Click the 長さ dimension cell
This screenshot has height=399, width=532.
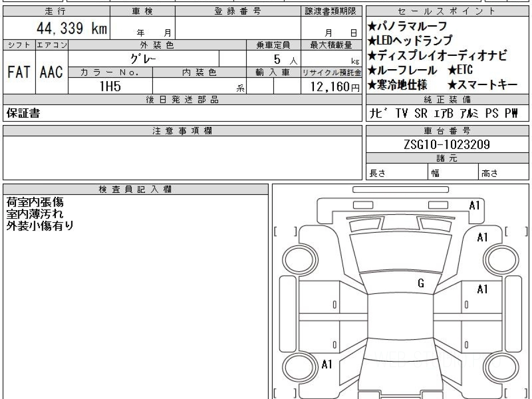pos(397,172)
